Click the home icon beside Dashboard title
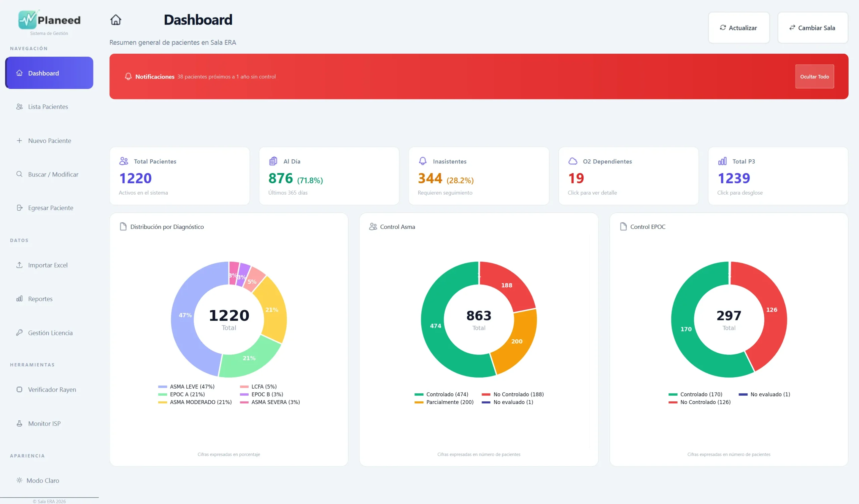Image resolution: width=859 pixels, height=504 pixels. [115, 20]
